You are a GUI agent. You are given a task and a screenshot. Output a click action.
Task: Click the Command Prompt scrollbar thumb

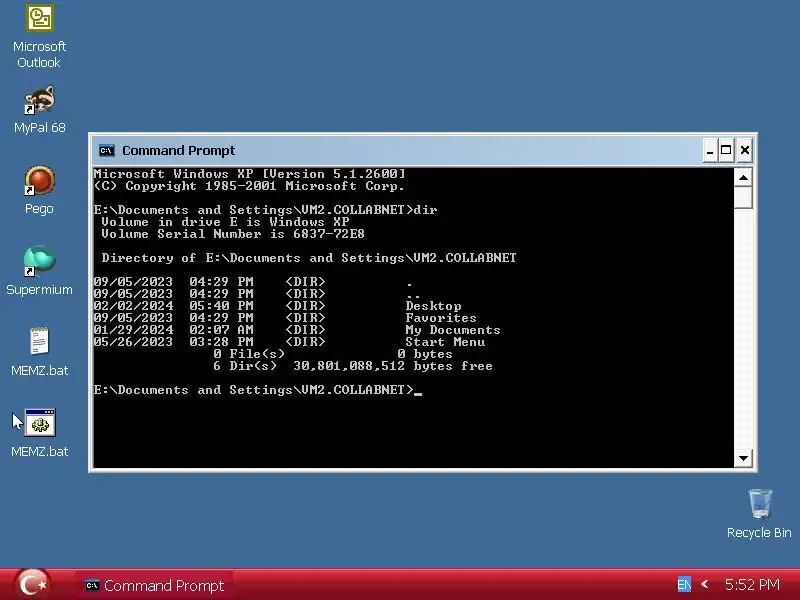(743, 198)
